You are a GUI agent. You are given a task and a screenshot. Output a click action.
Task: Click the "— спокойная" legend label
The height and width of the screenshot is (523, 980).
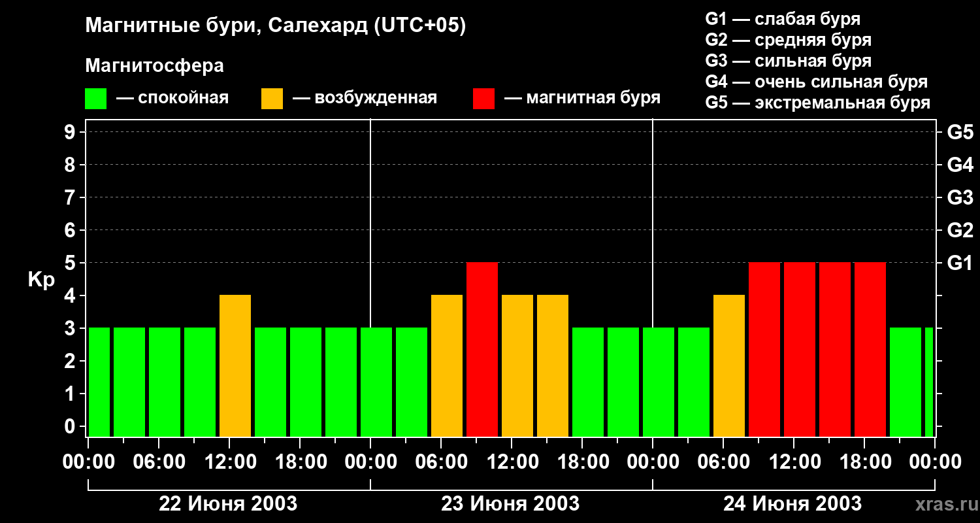coord(172,99)
